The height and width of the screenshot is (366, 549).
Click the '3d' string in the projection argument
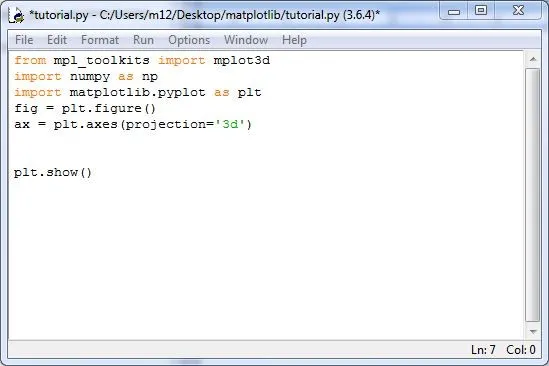(x=230, y=124)
